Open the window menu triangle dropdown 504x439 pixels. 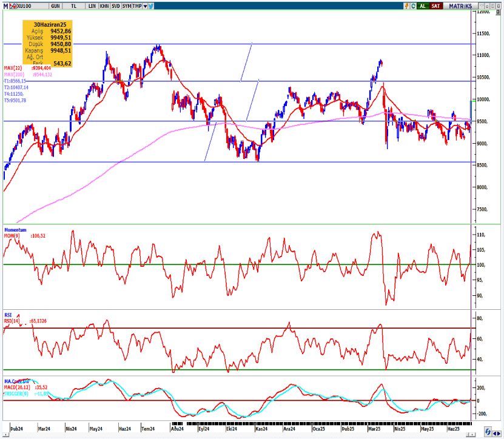pos(482,6)
